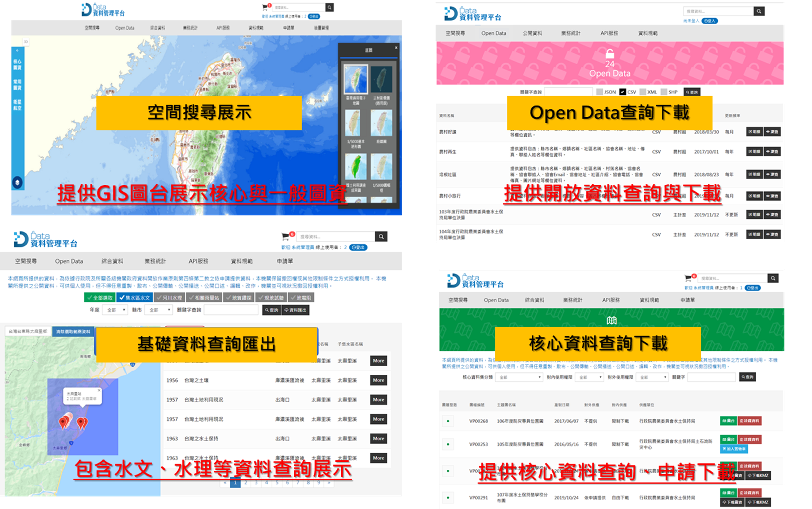
Task: Click red 詮釋資料 button for VP00253
Action: (749, 439)
